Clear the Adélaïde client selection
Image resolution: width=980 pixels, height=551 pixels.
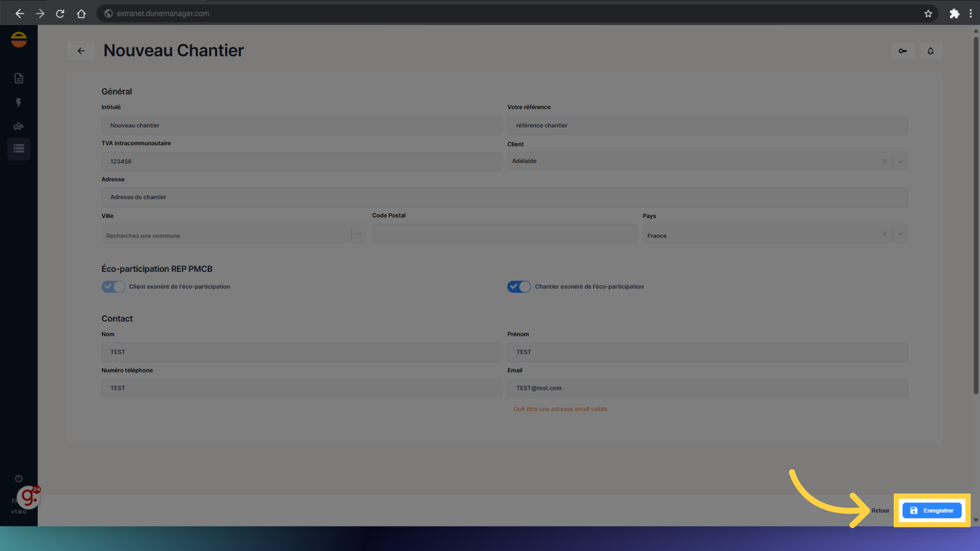pos(885,161)
